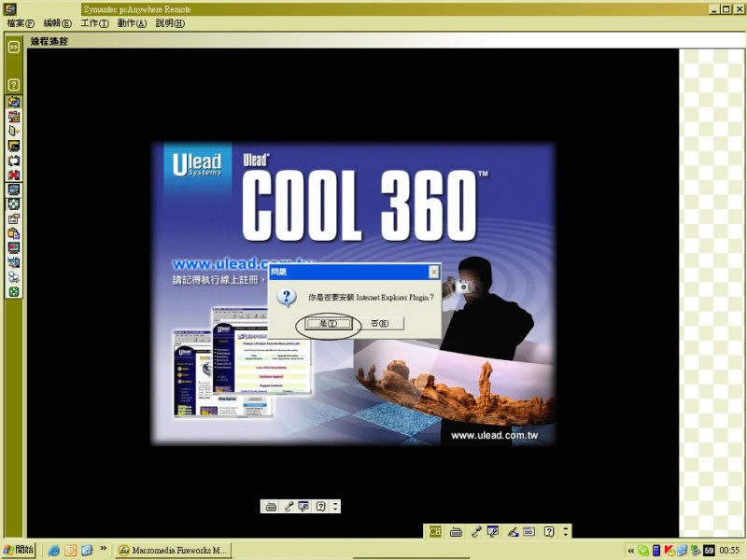Image resolution: width=747 pixels, height=560 pixels.
Task: Select the yellow-blue arrows icon below the sidebar help icon
Action: pyautogui.click(x=14, y=102)
